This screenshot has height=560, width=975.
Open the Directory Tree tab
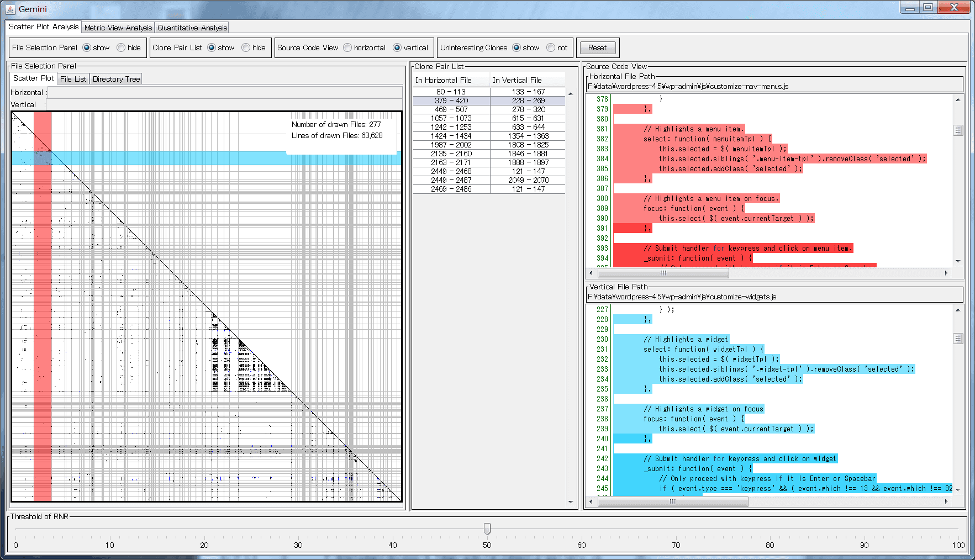coord(116,79)
